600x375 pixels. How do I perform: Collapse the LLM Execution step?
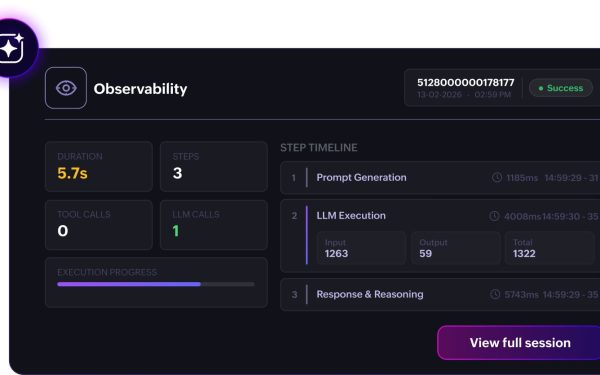(x=440, y=216)
